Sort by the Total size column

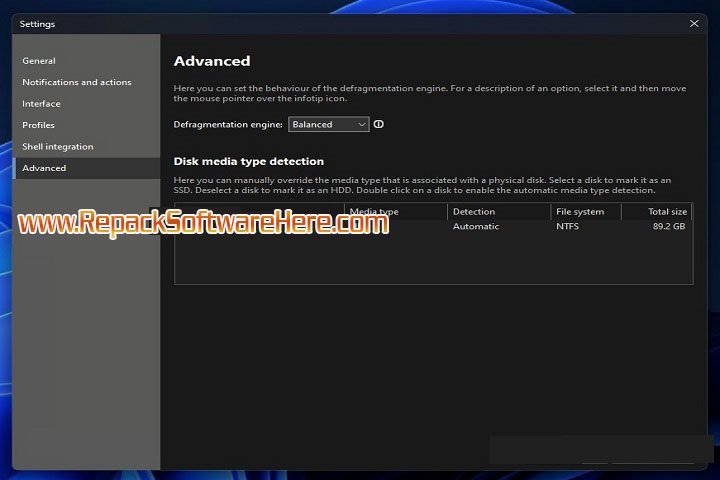pyautogui.click(x=657, y=212)
